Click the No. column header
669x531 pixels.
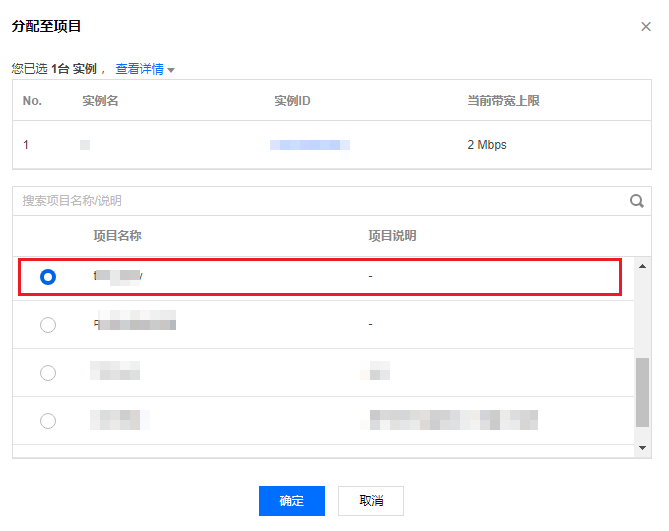coord(32,101)
